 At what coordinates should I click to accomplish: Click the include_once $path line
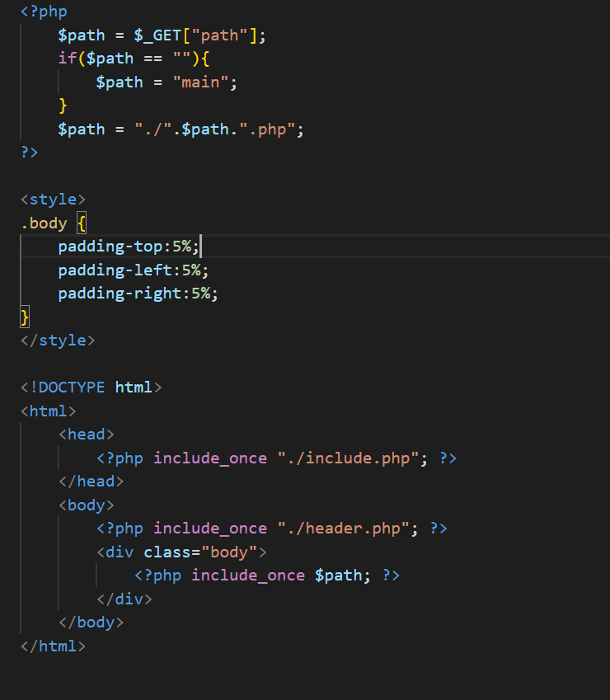[267, 576]
